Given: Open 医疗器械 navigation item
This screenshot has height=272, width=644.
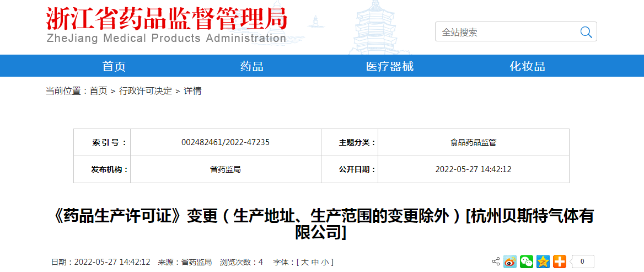Looking at the screenshot, I should pyautogui.click(x=390, y=66).
